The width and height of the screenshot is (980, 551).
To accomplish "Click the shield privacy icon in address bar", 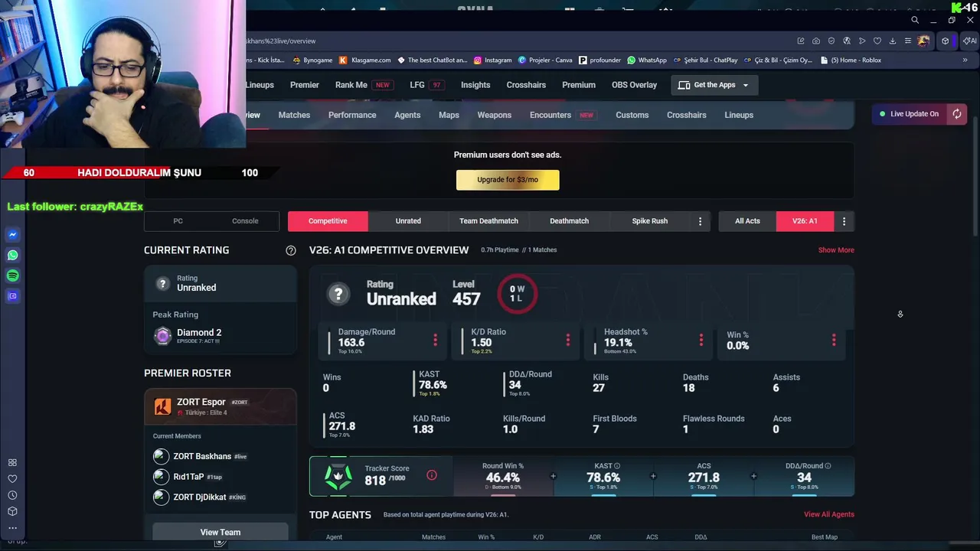I will 831,41.
